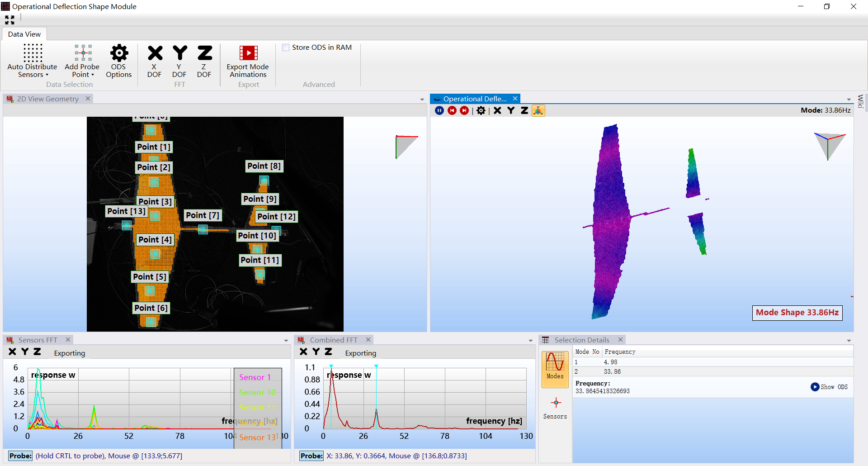The height and width of the screenshot is (466, 868).
Task: Toggle Z direction in 3D view toolbar
Action: pyautogui.click(x=524, y=110)
